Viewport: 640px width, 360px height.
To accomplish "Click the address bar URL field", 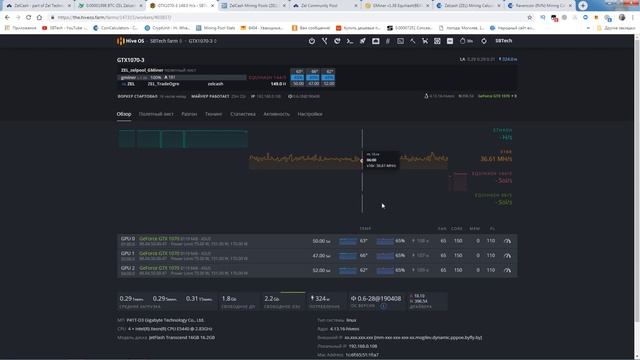I will (x=286, y=18).
